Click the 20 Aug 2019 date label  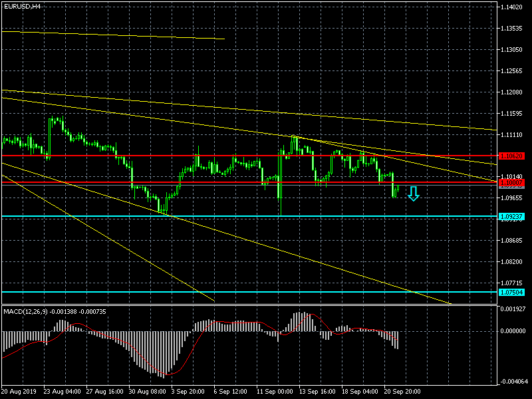tap(19, 391)
